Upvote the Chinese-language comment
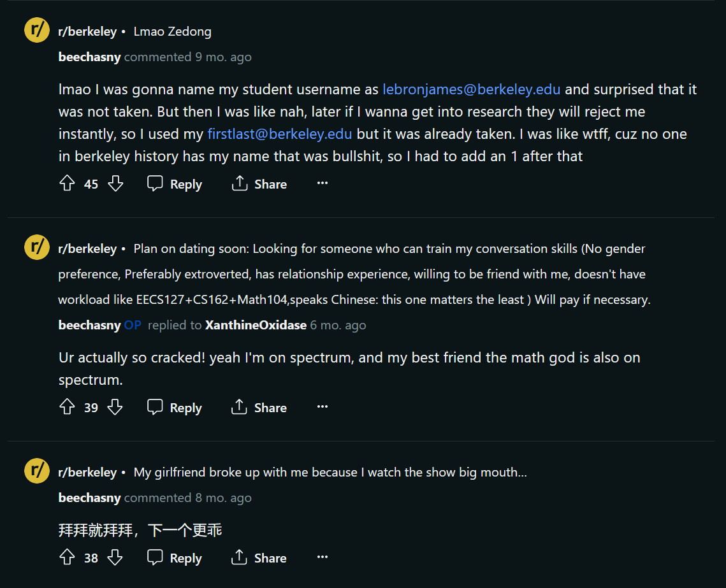 67,557
